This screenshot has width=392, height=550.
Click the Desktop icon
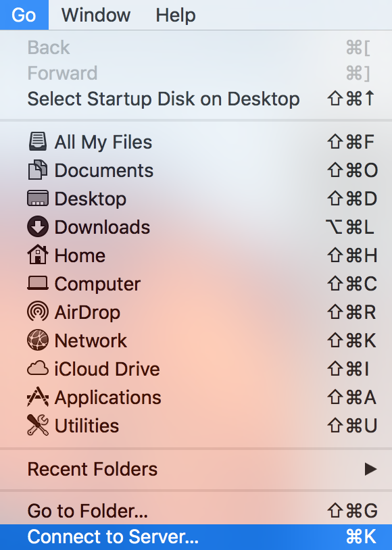click(37, 199)
